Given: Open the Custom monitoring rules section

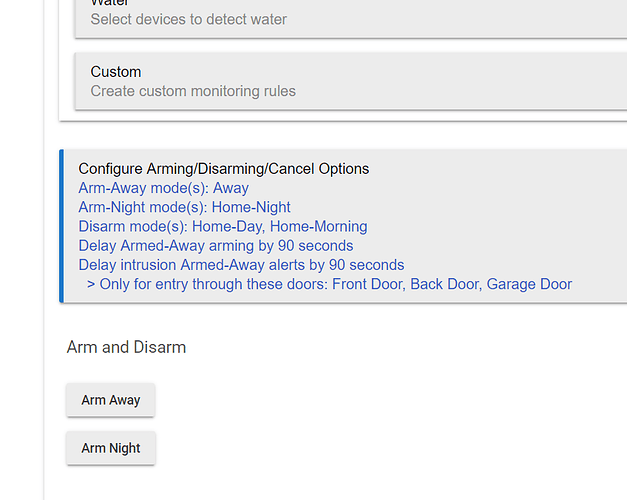Looking at the screenshot, I should (351, 81).
